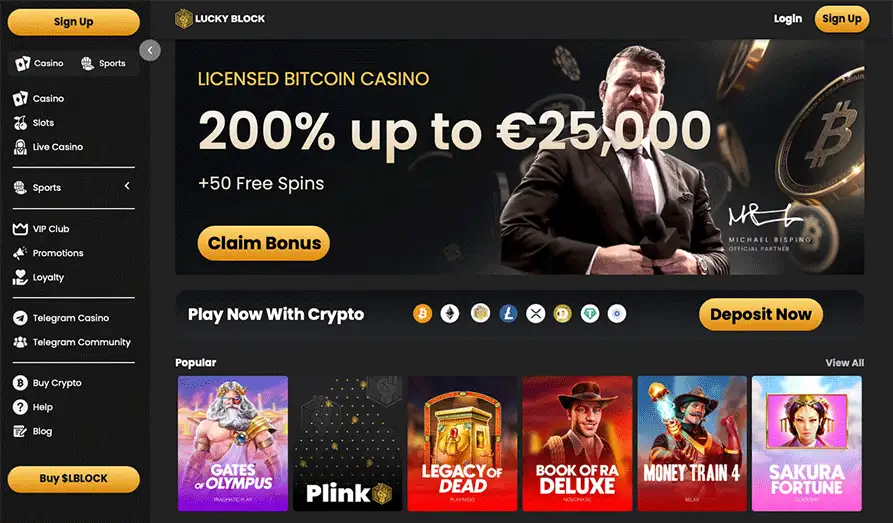Launch the Money Train 4 game tile
Image resolution: width=893 pixels, height=523 pixels.
pyautogui.click(x=692, y=443)
